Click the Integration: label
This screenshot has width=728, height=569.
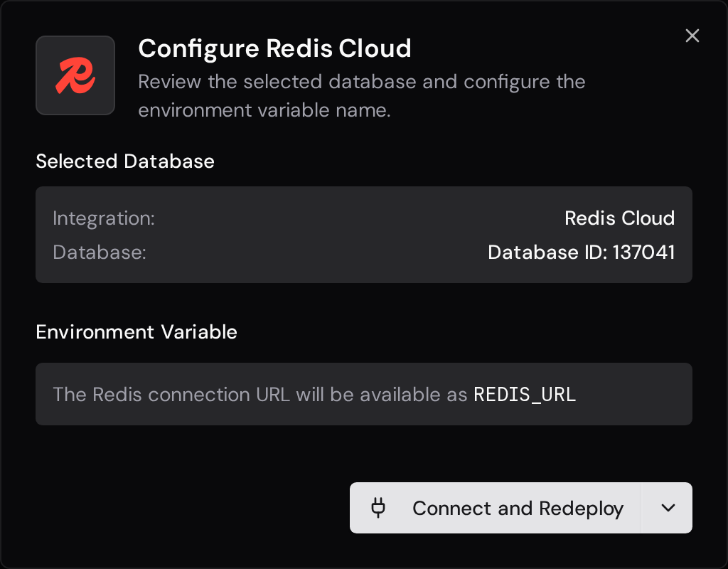[x=104, y=218]
